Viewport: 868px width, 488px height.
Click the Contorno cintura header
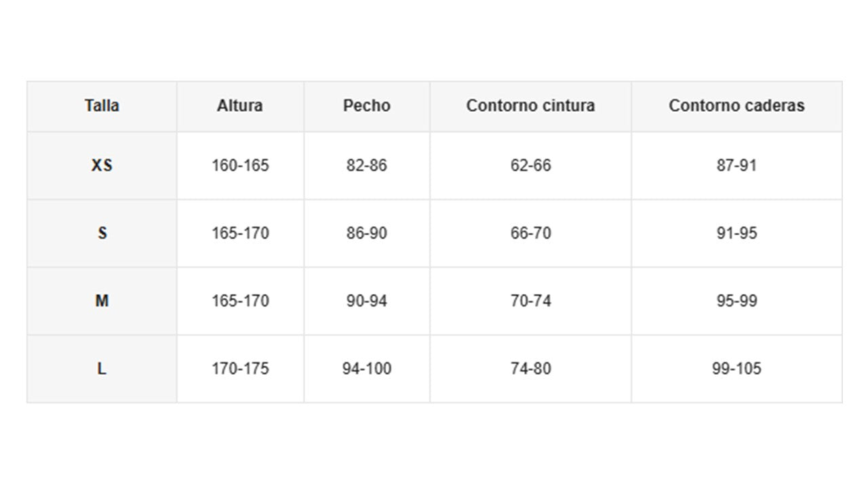pyautogui.click(x=530, y=106)
